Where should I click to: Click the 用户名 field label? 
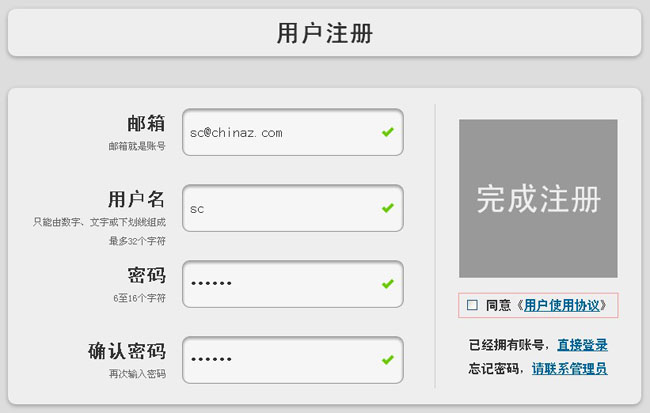tap(136, 199)
